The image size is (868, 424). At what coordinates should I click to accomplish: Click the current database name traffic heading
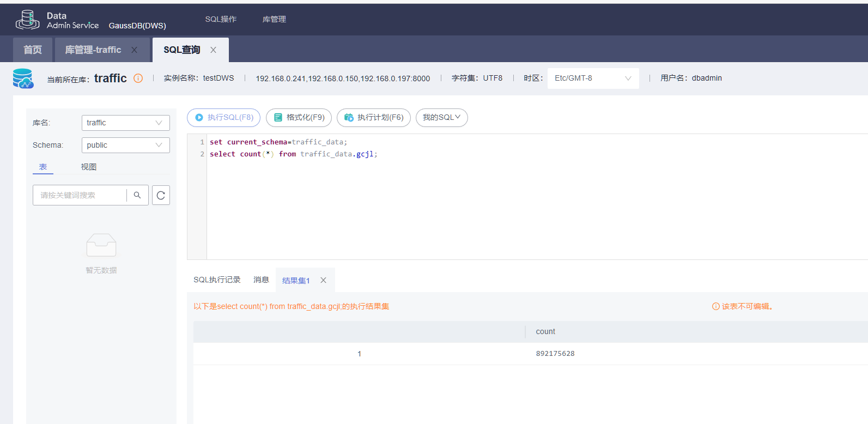coord(111,78)
